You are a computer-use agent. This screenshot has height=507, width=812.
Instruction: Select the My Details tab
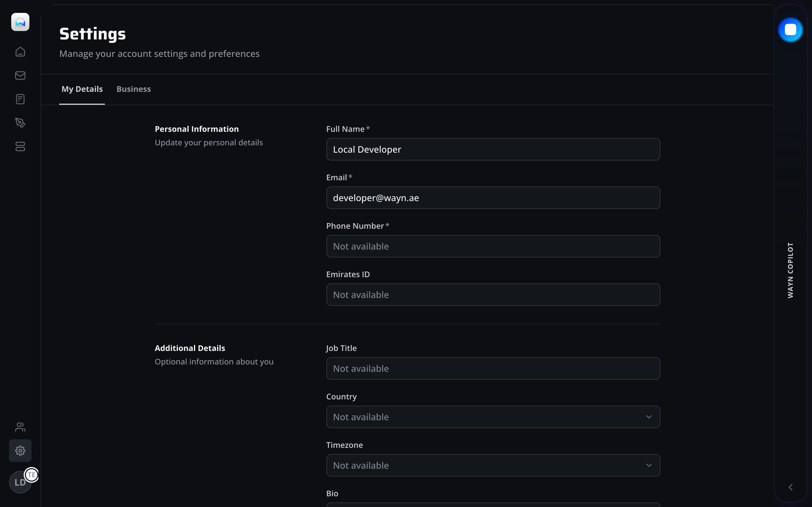tap(82, 89)
